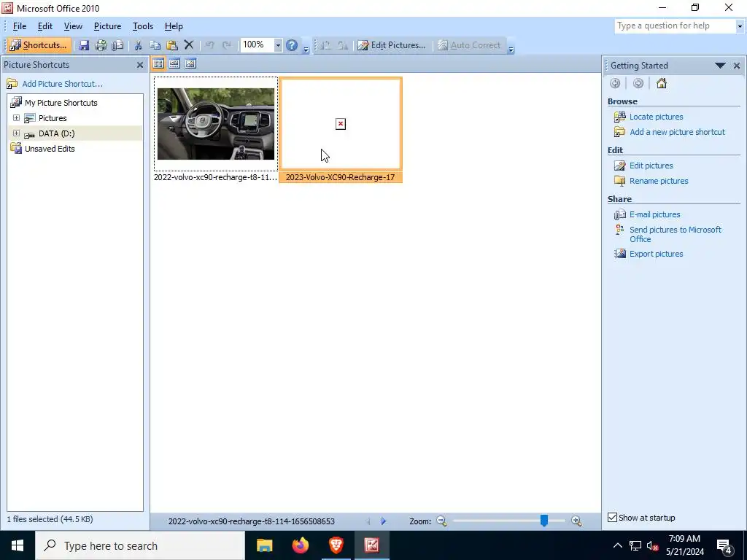The image size is (747, 560).
Task: Open Brave browser from the taskbar
Action: pyautogui.click(x=336, y=545)
